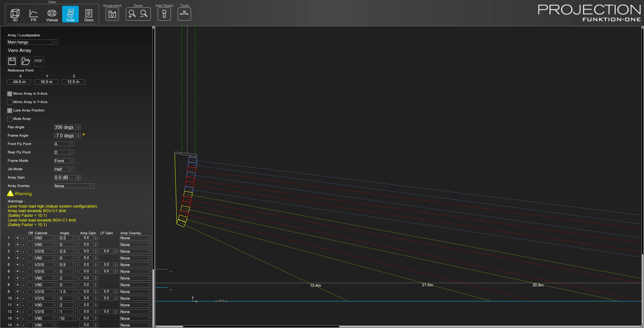The width and height of the screenshot is (644, 328).
Task: Add a cabinet above row 1
Action: pyautogui.click(x=17, y=238)
